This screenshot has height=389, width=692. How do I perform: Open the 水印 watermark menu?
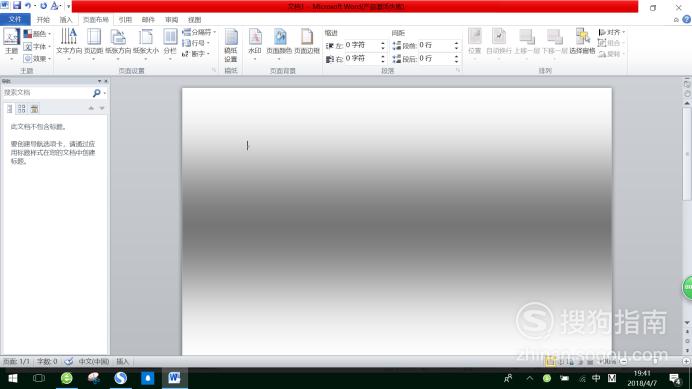pyautogui.click(x=255, y=43)
